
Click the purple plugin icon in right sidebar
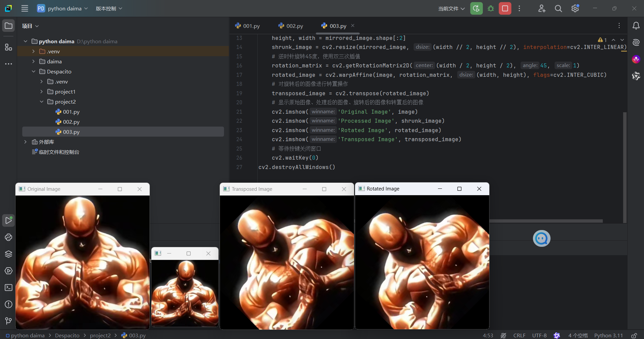coord(636,59)
